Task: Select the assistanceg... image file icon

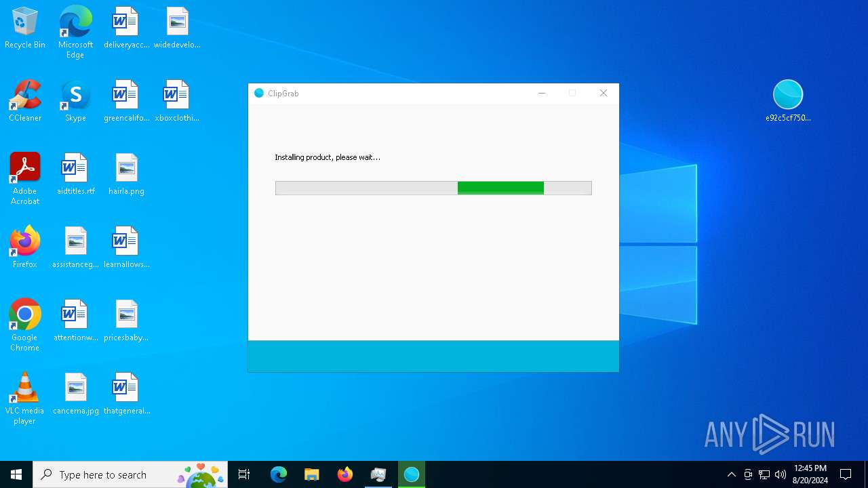Action: point(75,248)
